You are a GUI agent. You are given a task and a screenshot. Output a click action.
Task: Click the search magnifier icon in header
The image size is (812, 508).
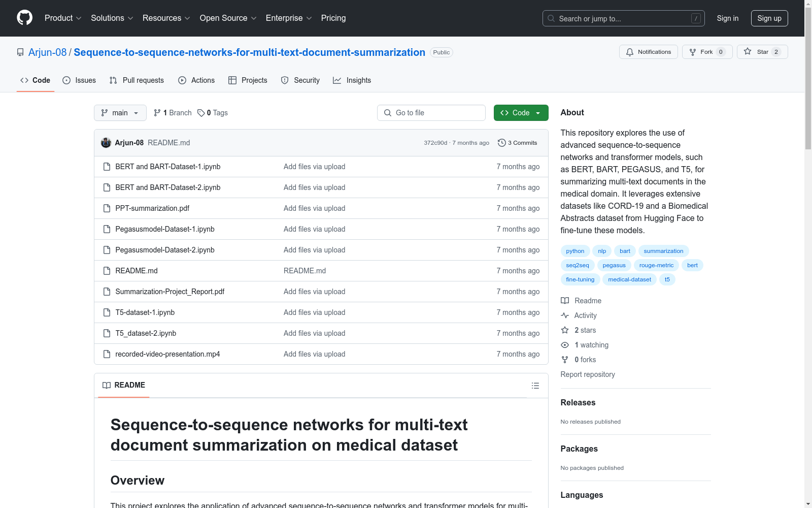click(x=551, y=18)
